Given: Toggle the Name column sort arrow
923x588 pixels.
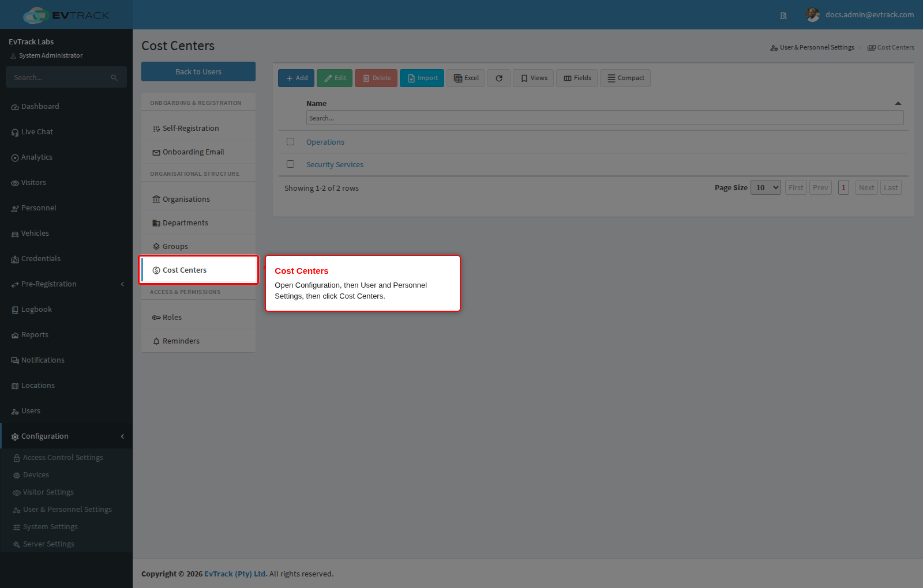Looking at the screenshot, I should (x=898, y=104).
